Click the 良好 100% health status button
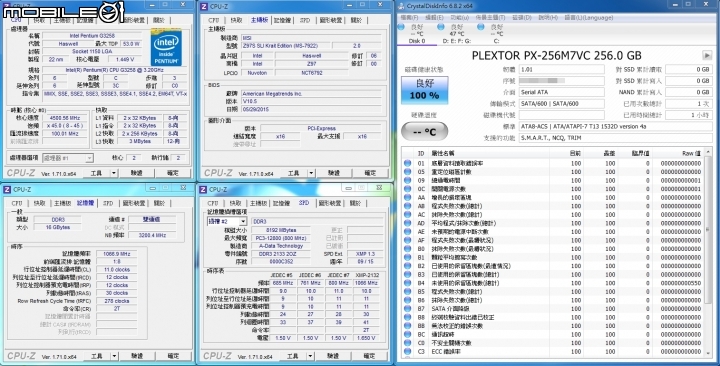 (x=425, y=90)
